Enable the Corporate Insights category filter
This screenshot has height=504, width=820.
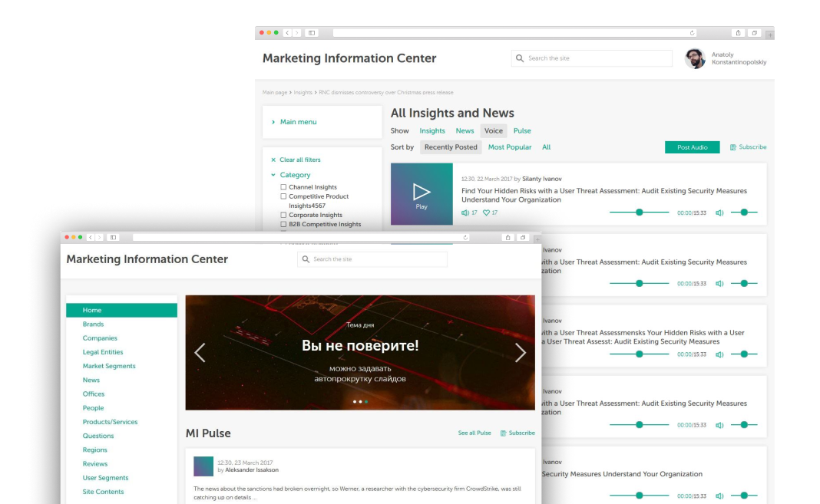coord(283,216)
